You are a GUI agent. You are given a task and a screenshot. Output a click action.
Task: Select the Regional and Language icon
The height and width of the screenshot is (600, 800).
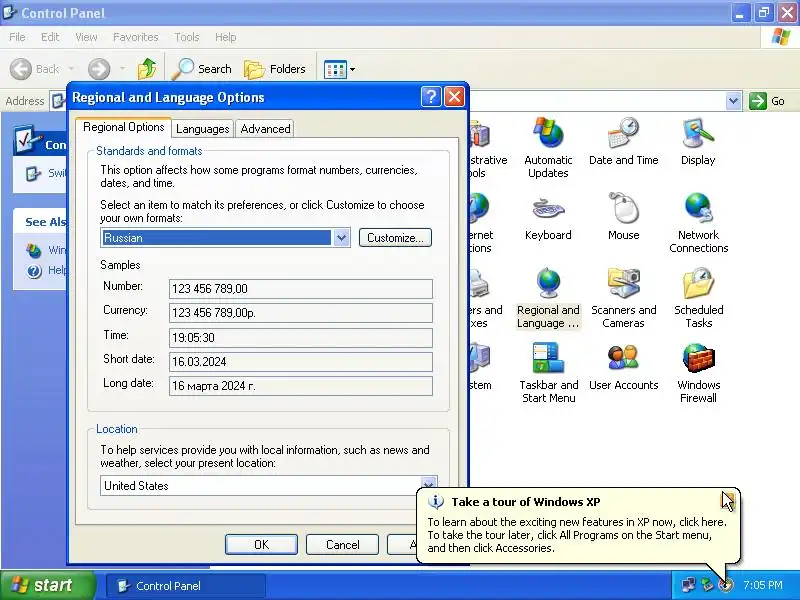(548, 297)
